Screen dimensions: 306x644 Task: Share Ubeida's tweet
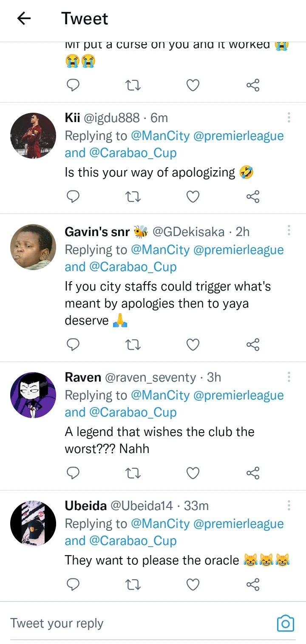point(253,585)
